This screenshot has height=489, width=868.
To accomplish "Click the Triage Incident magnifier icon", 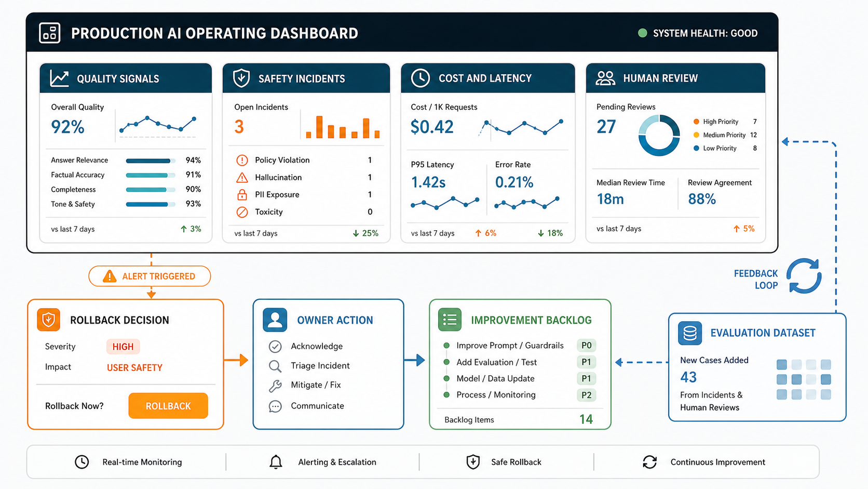I will pyautogui.click(x=275, y=366).
